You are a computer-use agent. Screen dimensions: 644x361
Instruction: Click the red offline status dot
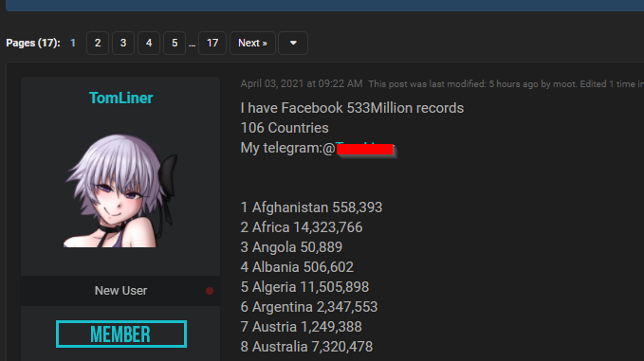click(210, 291)
